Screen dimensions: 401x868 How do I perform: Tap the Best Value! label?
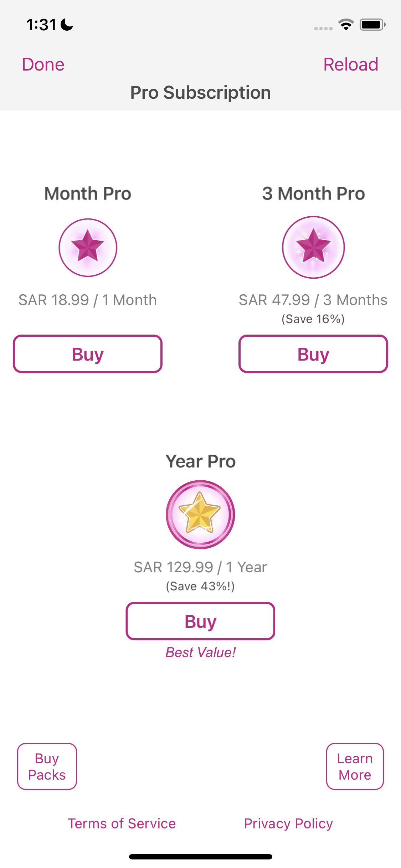coord(200,652)
